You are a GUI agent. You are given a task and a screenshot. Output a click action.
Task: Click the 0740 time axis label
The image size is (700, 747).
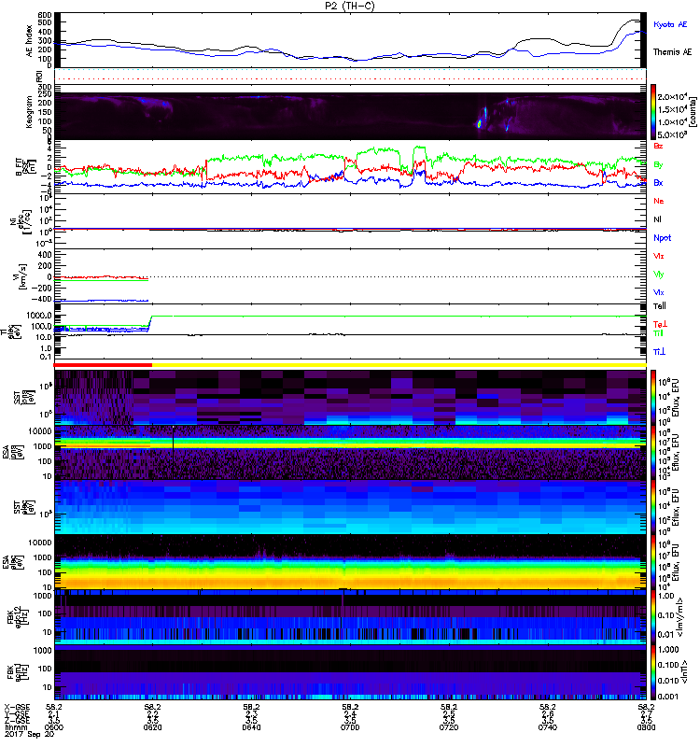coord(547,727)
